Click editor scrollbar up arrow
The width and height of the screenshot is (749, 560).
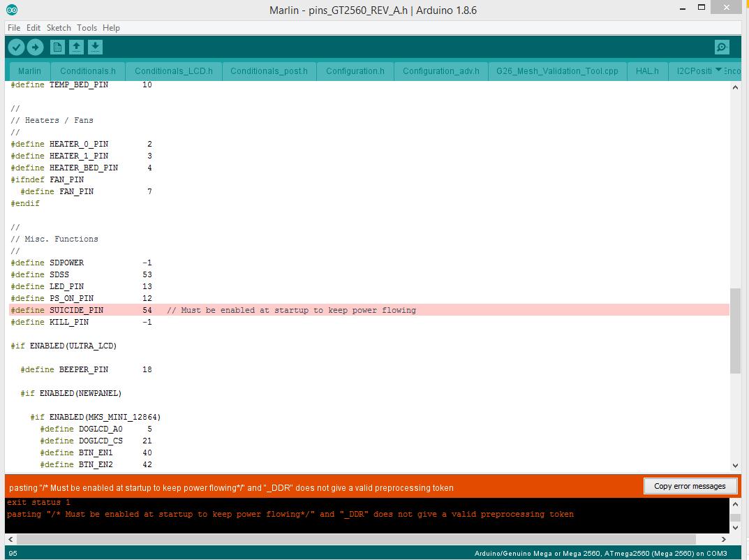pos(735,87)
